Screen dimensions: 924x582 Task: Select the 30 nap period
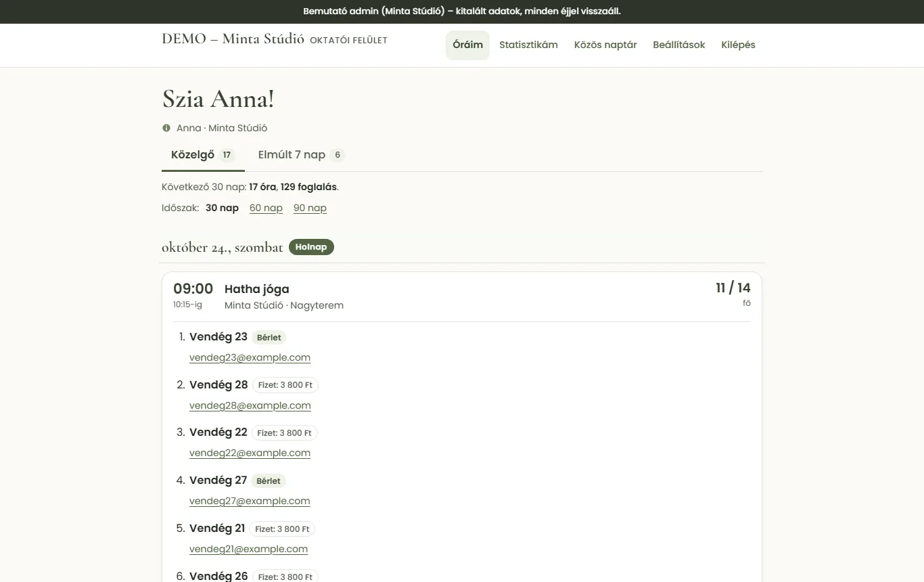pos(222,208)
